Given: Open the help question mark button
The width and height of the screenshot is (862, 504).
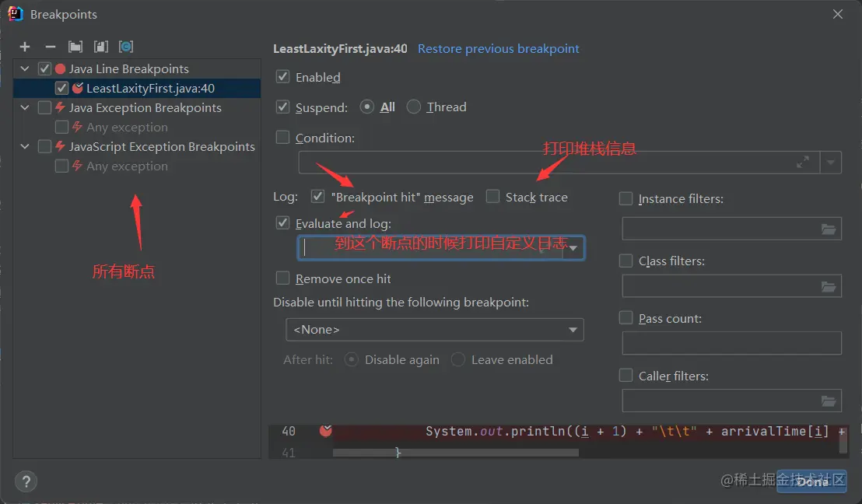Looking at the screenshot, I should pos(26,481).
